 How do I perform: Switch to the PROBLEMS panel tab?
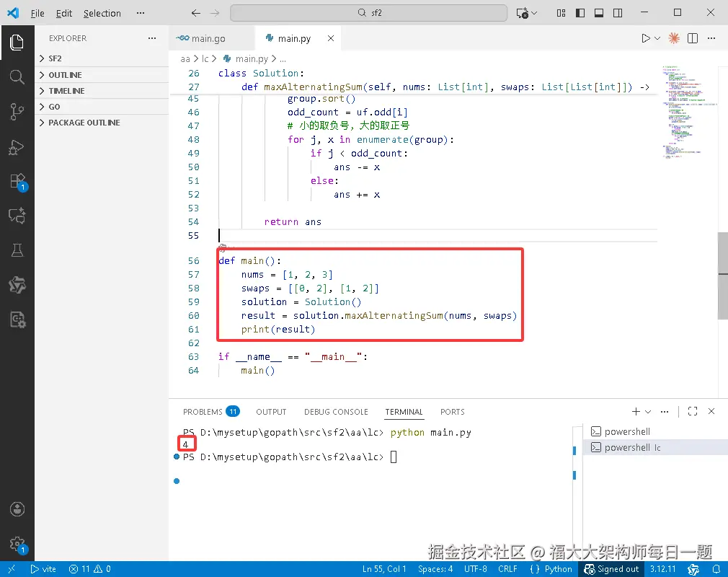pyautogui.click(x=210, y=412)
